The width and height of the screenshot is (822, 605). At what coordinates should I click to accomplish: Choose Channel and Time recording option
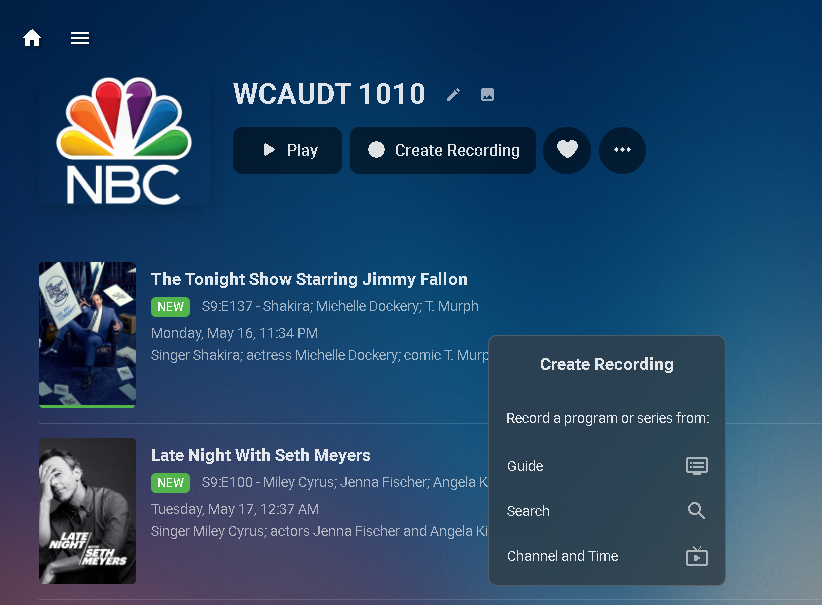[x=607, y=556]
